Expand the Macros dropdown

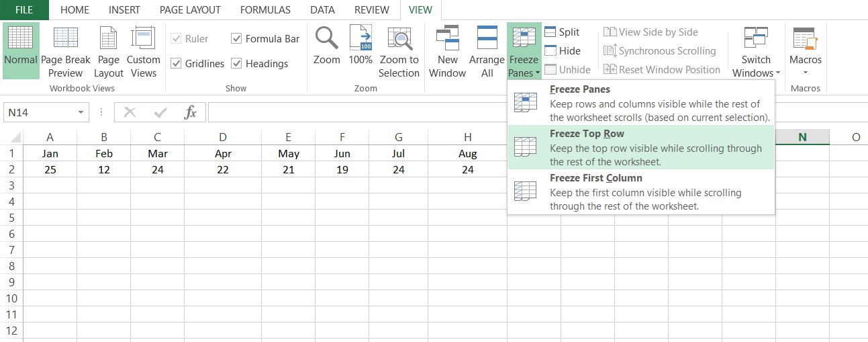pos(805,51)
